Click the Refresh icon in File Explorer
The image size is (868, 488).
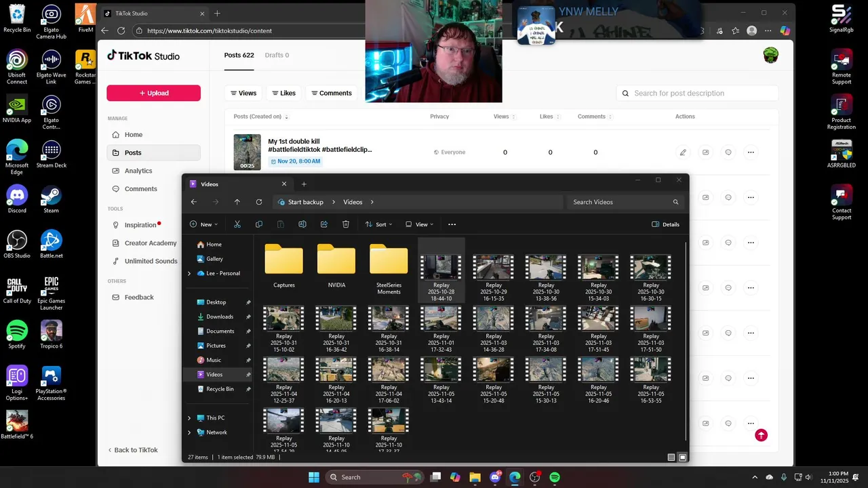click(259, 202)
